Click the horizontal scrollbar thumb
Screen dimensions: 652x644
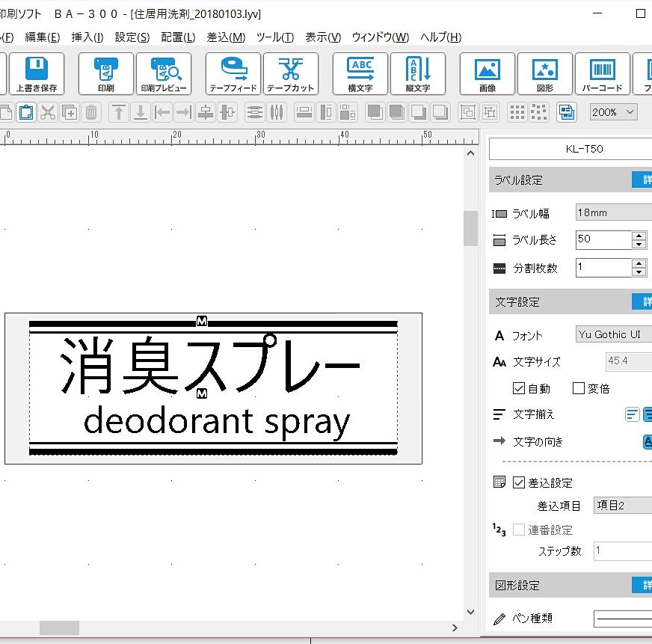pyautogui.click(x=60, y=628)
